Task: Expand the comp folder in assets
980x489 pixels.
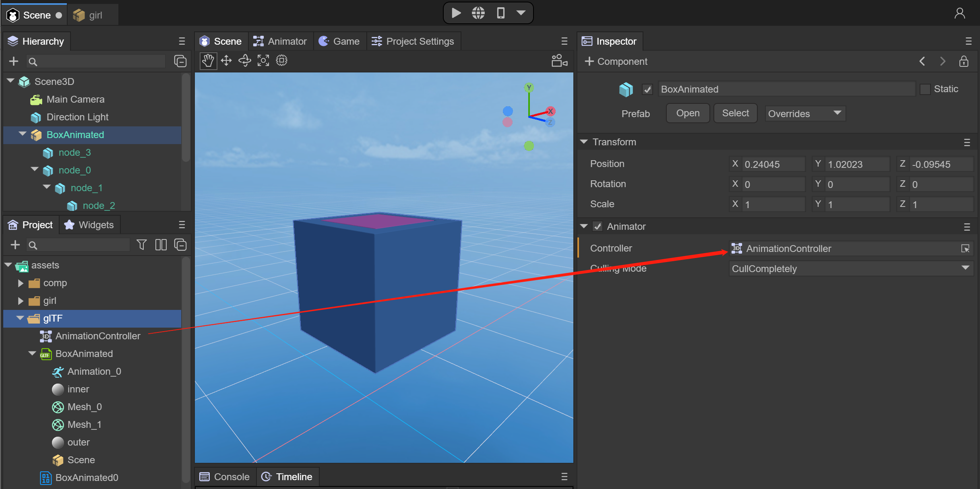Action: pos(21,283)
